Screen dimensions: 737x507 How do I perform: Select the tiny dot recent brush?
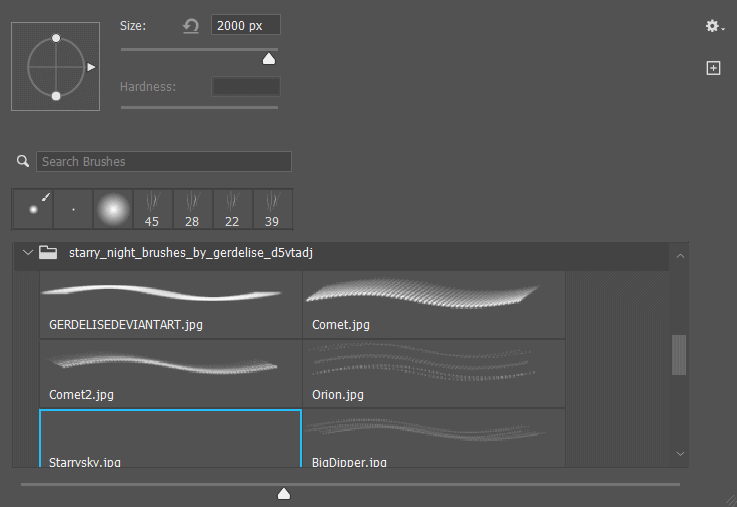[x=73, y=209]
